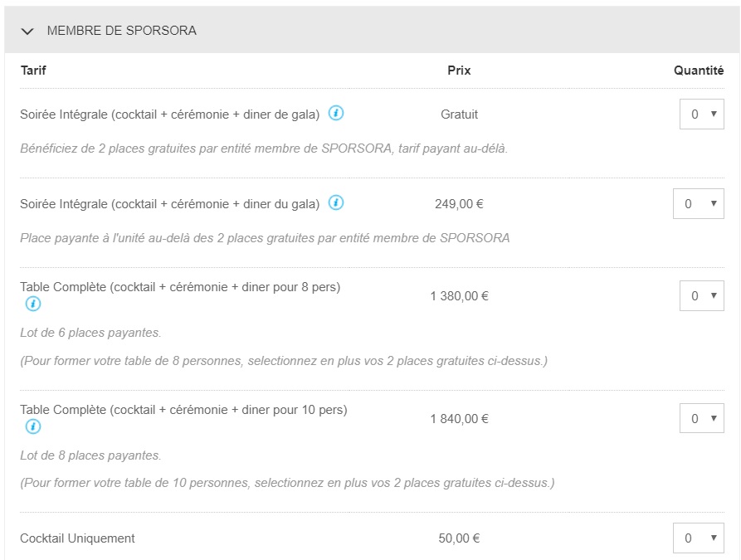This screenshot has height=560, width=741.
Task: Open info icon for the 249,00 € Soirée Intégrale
Action: click(x=336, y=202)
